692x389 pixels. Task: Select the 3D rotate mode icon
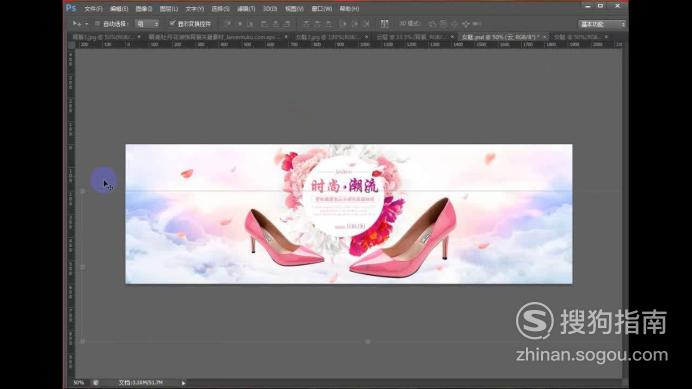tap(432, 24)
